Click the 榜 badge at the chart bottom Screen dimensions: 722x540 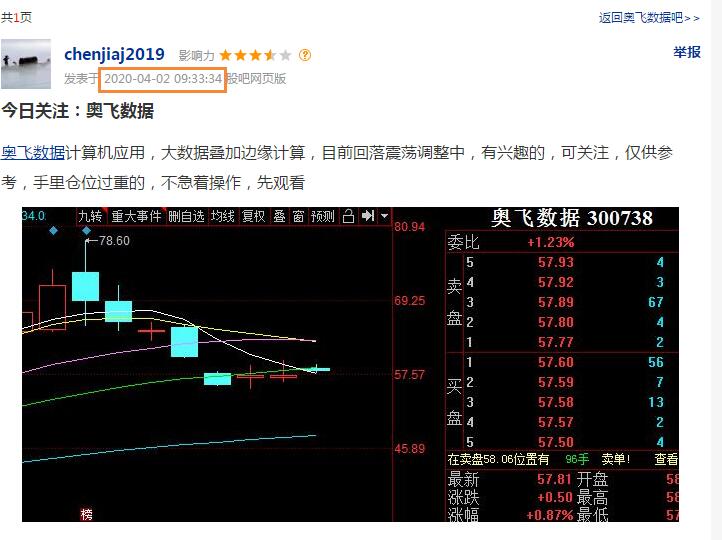click(86, 514)
